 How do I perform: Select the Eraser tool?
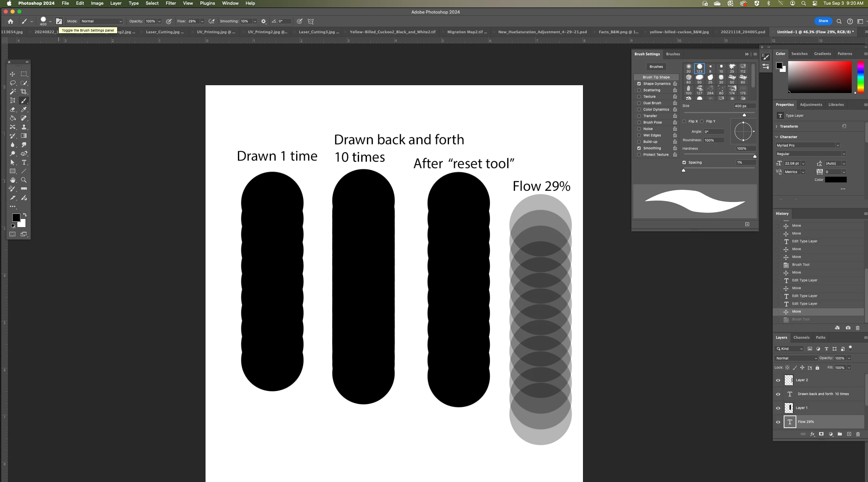coord(13,109)
